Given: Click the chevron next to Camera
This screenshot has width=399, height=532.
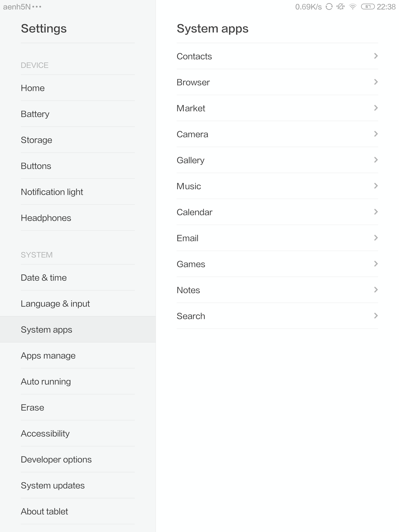Looking at the screenshot, I should 376,134.
